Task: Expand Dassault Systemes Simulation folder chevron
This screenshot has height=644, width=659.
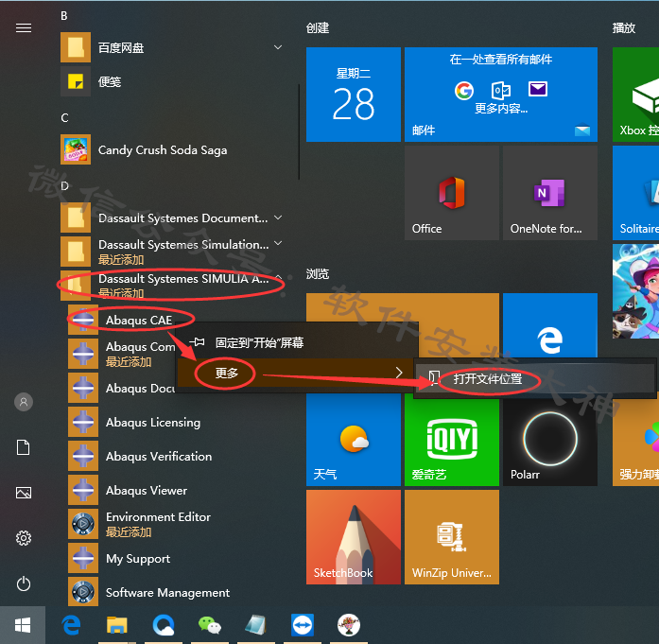Action: [278, 243]
